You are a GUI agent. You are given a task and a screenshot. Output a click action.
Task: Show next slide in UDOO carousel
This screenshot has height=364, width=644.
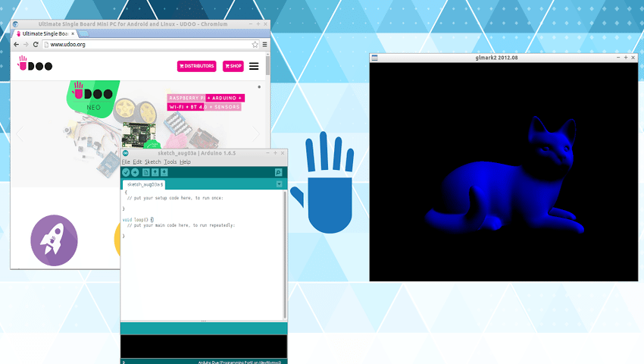coord(256,133)
